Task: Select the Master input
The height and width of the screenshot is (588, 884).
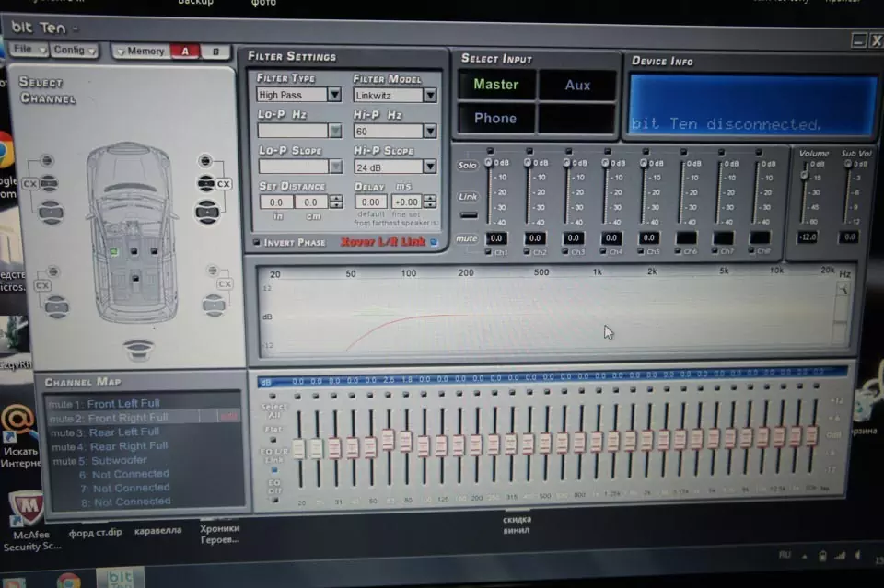Action: tap(496, 85)
